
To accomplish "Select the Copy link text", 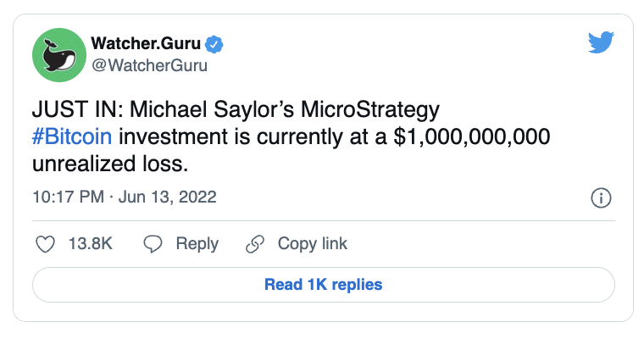I will tap(313, 244).
